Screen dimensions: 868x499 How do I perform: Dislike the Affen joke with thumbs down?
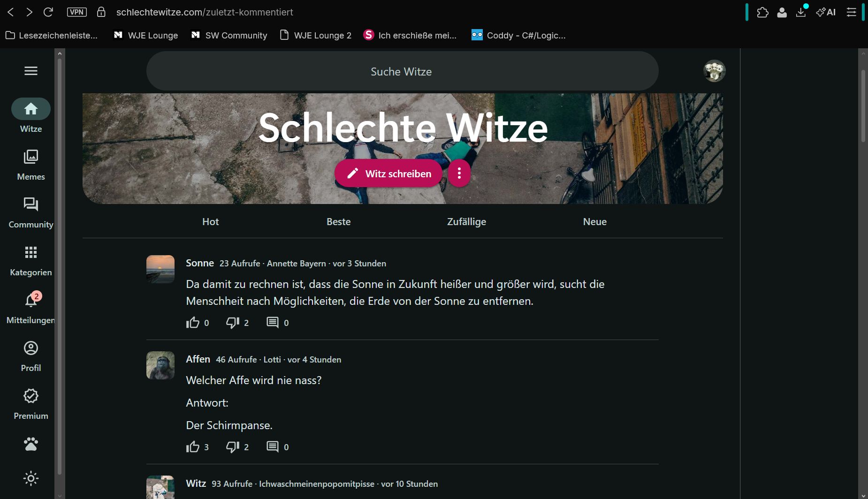point(233,447)
